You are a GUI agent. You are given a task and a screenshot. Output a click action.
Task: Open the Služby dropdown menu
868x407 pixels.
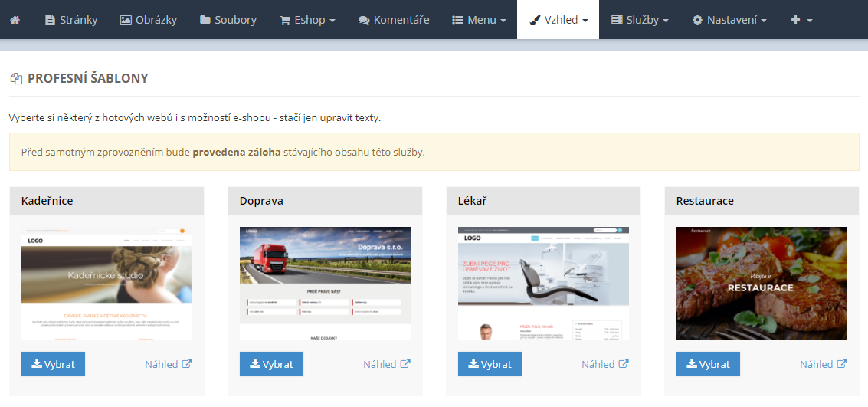640,20
